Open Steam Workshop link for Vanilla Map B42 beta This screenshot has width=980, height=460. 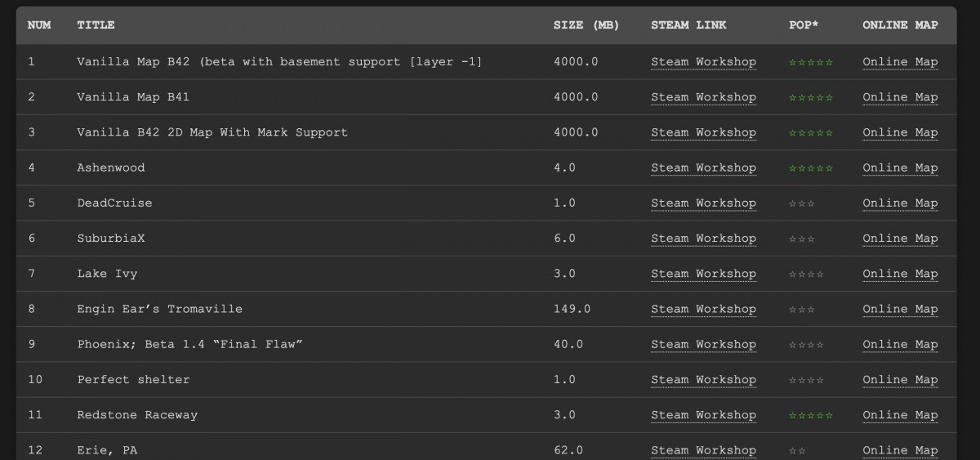tap(703, 62)
